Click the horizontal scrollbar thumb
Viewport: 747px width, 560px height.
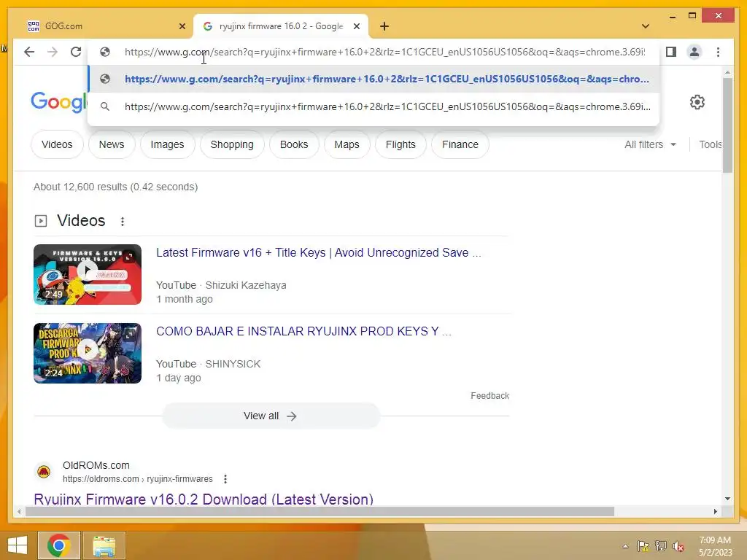pyautogui.click(x=320, y=511)
